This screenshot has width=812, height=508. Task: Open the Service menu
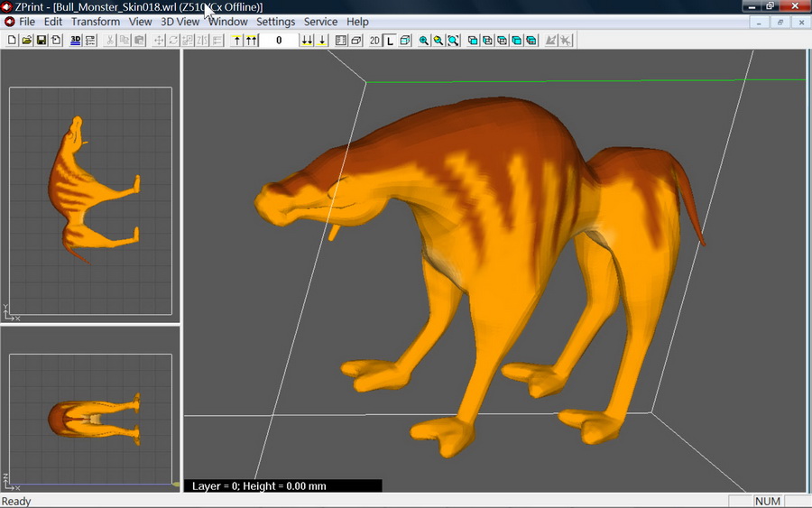tap(320, 22)
